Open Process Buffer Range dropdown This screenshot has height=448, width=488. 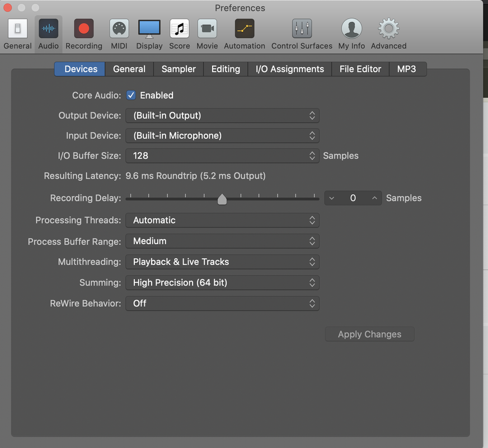[222, 241]
